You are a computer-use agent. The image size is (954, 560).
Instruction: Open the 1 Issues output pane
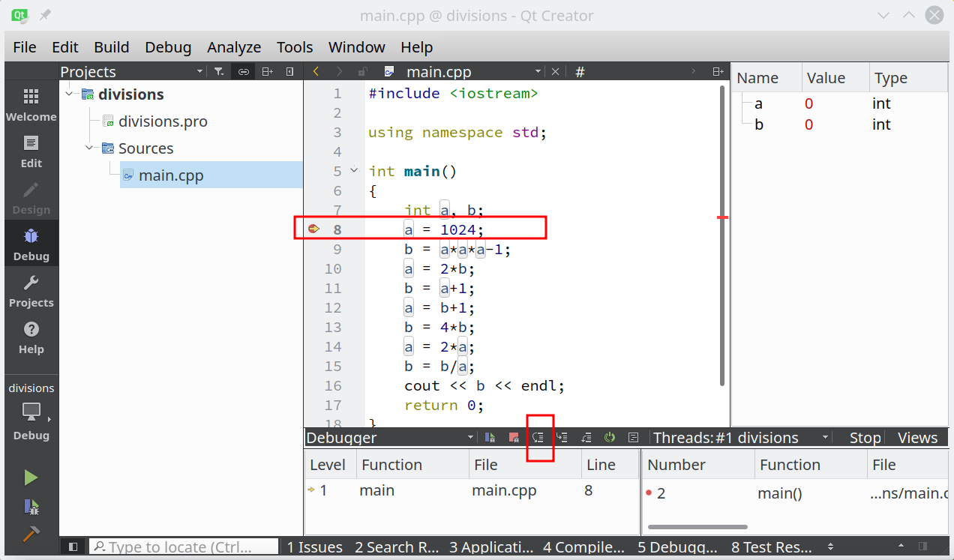point(315,547)
